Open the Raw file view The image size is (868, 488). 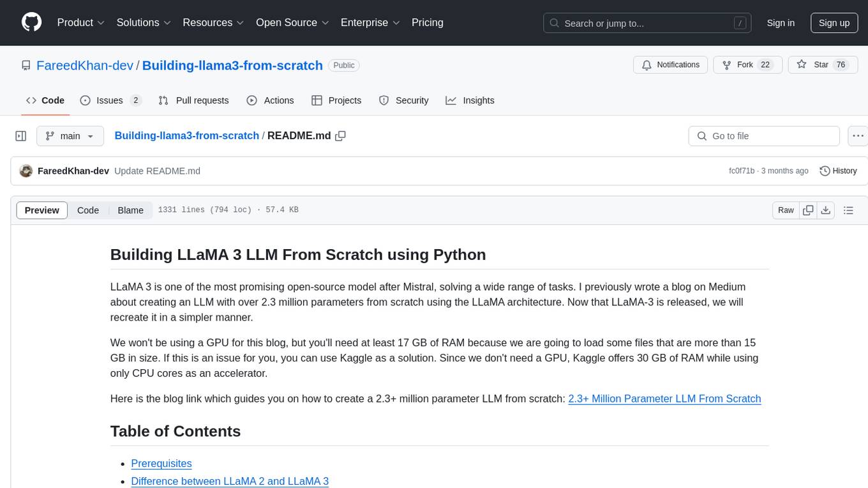click(x=786, y=210)
